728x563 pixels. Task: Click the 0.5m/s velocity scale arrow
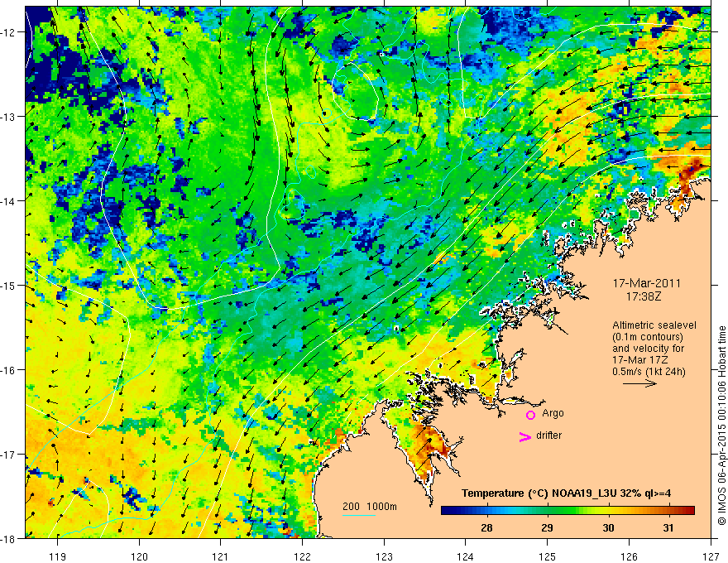(x=639, y=383)
